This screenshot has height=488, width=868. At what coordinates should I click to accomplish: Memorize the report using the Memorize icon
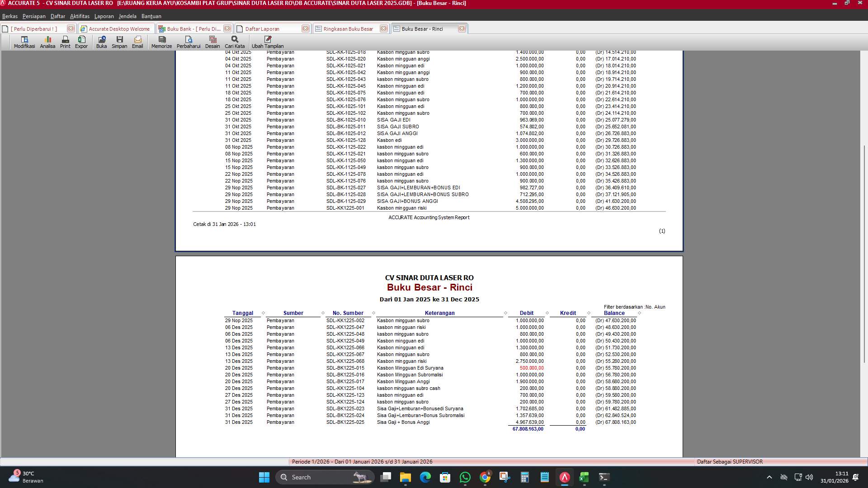[x=161, y=42]
